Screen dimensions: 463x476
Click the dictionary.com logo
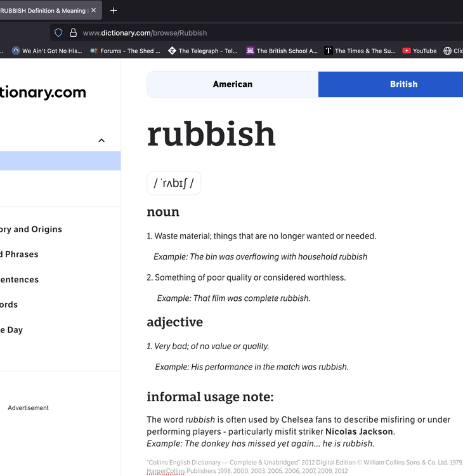click(x=42, y=92)
